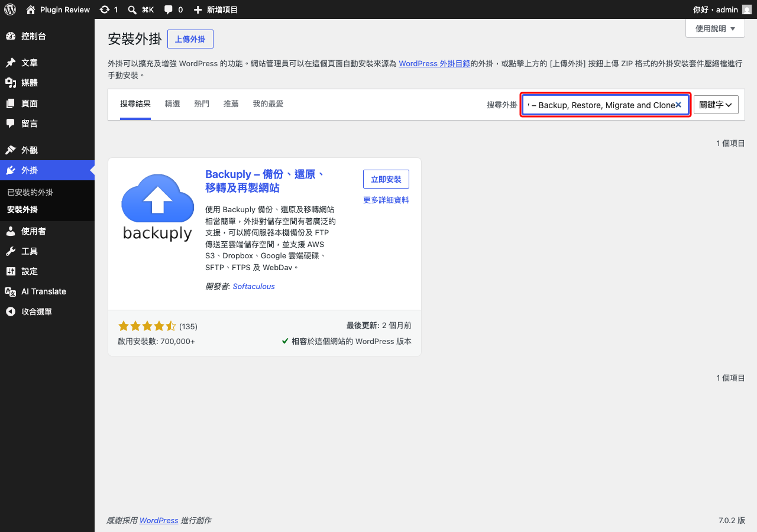Screen dimensions: 757x532
Task: Collapse the menu using the 收合選單 arrow icon
Action: (x=11, y=312)
